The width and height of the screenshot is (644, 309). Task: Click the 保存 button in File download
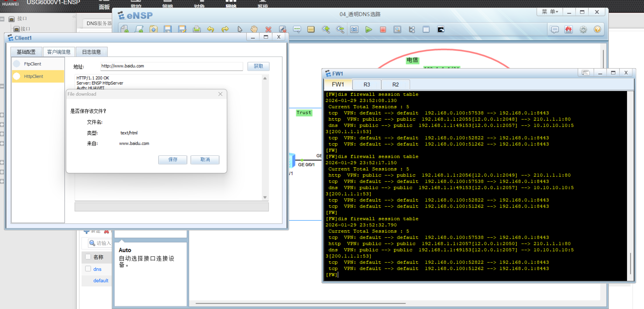coord(173,159)
